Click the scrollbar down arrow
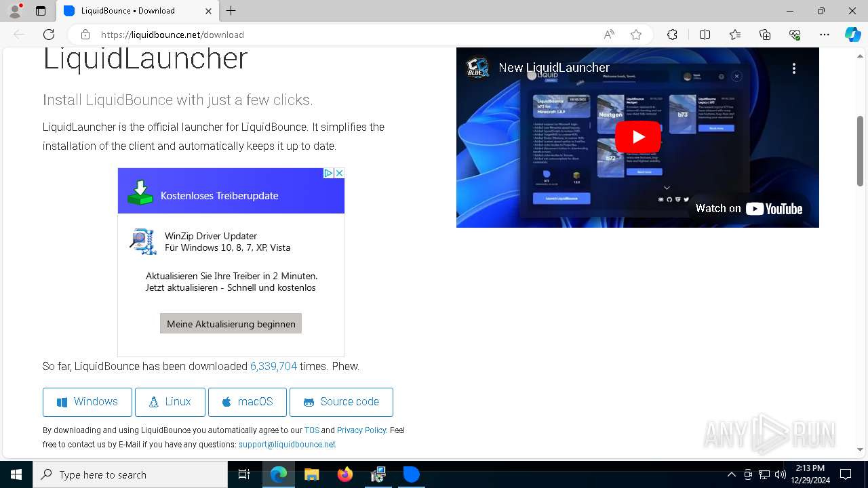868x488 pixels. 860,449
